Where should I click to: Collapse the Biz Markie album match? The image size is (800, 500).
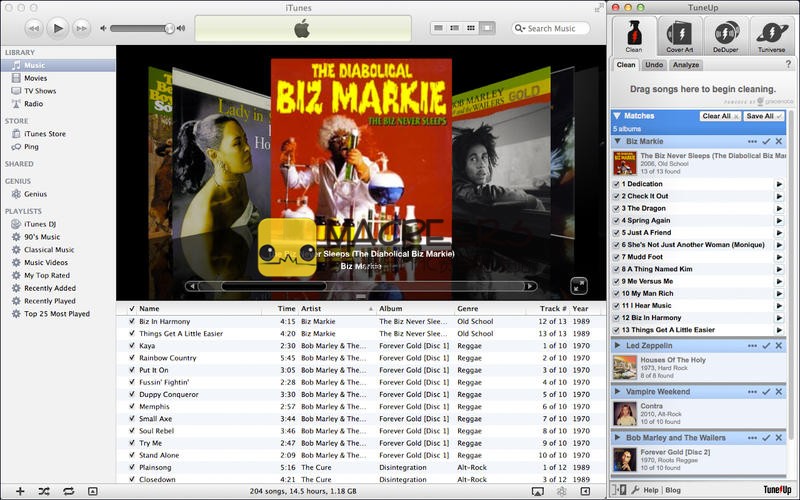pyautogui.click(x=617, y=141)
